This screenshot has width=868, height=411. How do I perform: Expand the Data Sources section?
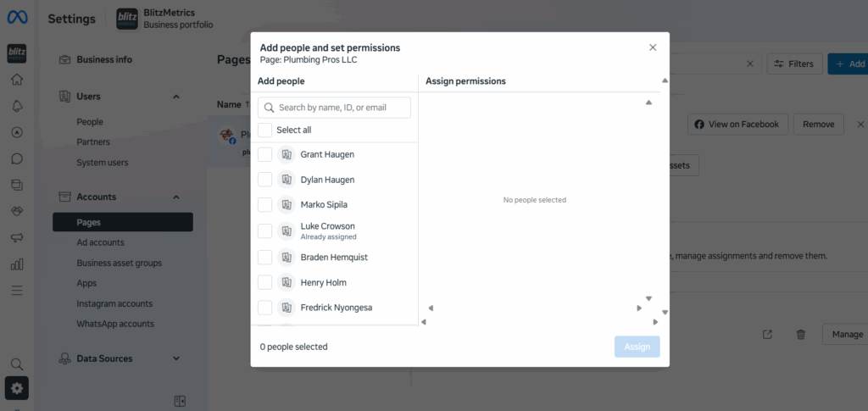(x=176, y=358)
